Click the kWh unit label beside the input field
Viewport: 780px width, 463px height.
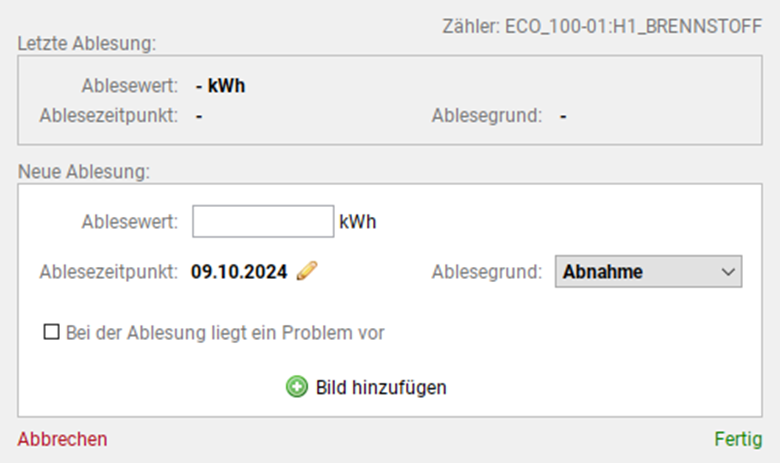pos(358,222)
